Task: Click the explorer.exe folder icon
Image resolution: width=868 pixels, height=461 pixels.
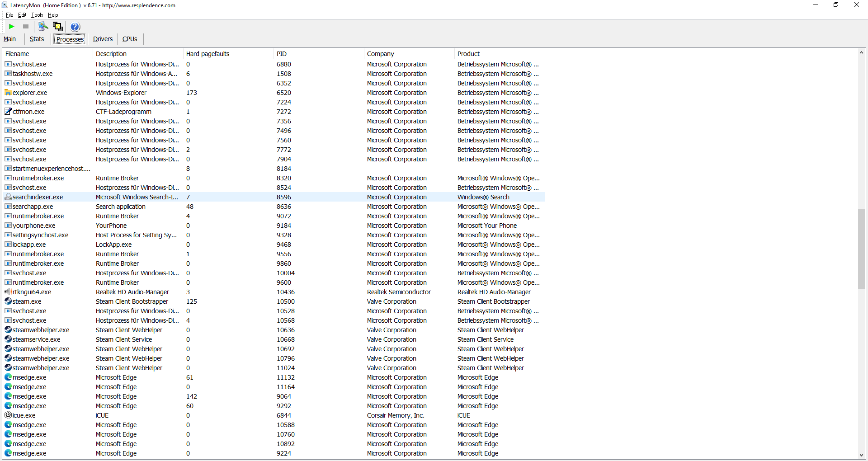Action: [x=8, y=93]
